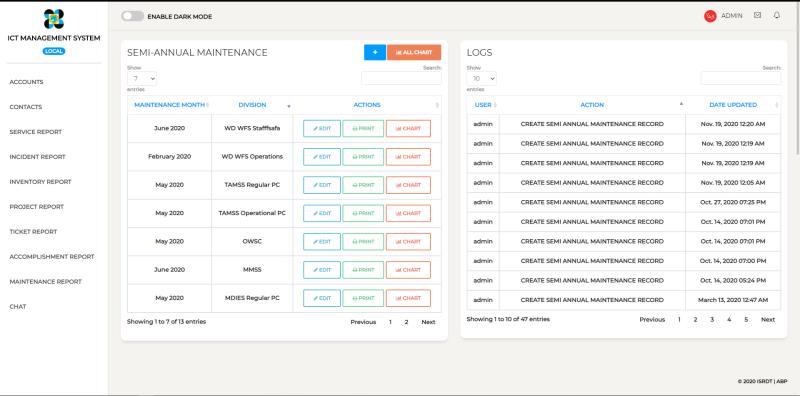Open Accounts in the sidebar

point(27,82)
